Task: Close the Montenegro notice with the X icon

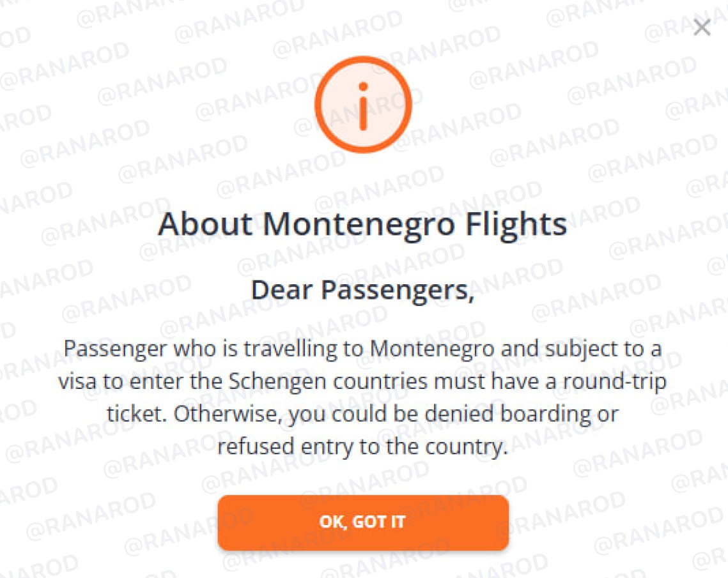Action: (x=702, y=27)
